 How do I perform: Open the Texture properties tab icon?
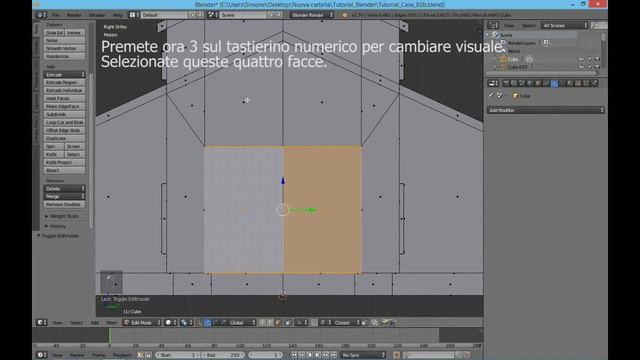click(578, 83)
